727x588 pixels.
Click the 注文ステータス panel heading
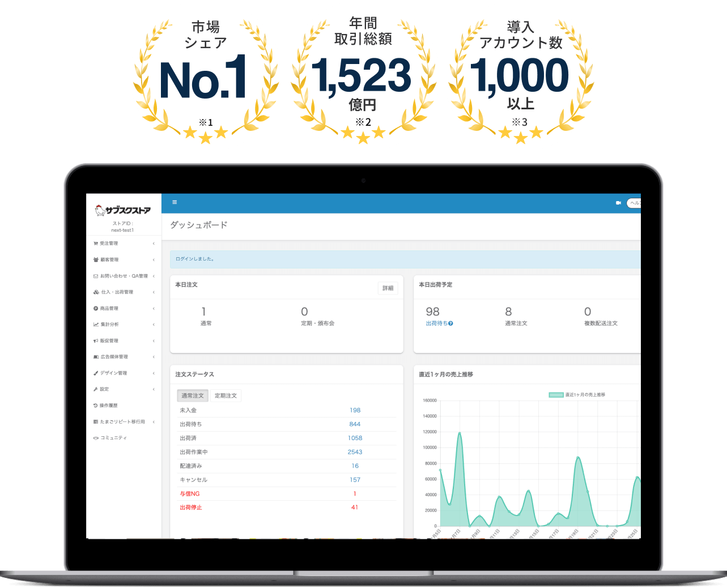[195, 374]
